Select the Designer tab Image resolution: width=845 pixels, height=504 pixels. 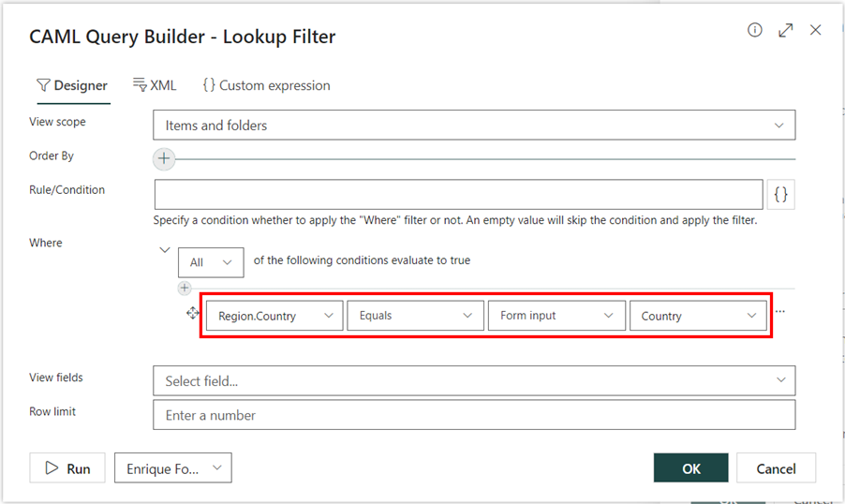coord(72,85)
